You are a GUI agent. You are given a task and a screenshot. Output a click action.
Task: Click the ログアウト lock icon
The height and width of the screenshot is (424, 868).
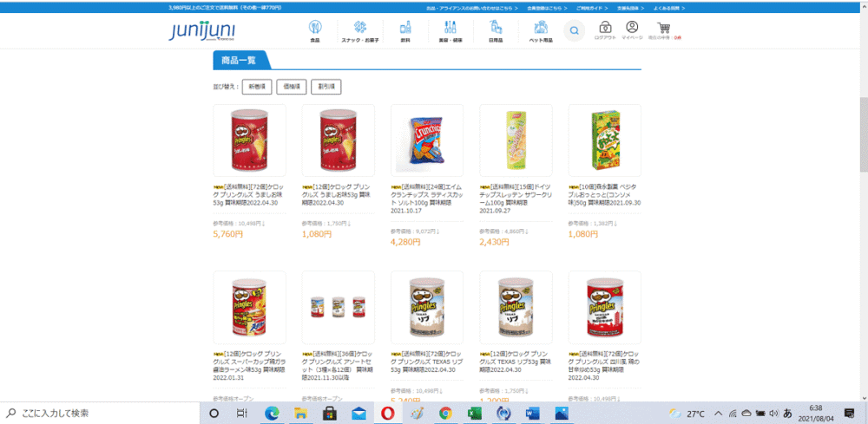coord(605,27)
